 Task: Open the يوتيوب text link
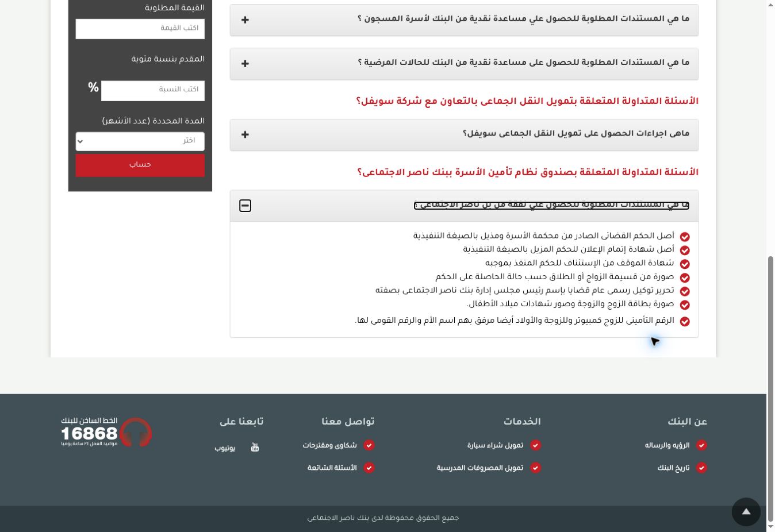coord(225,448)
